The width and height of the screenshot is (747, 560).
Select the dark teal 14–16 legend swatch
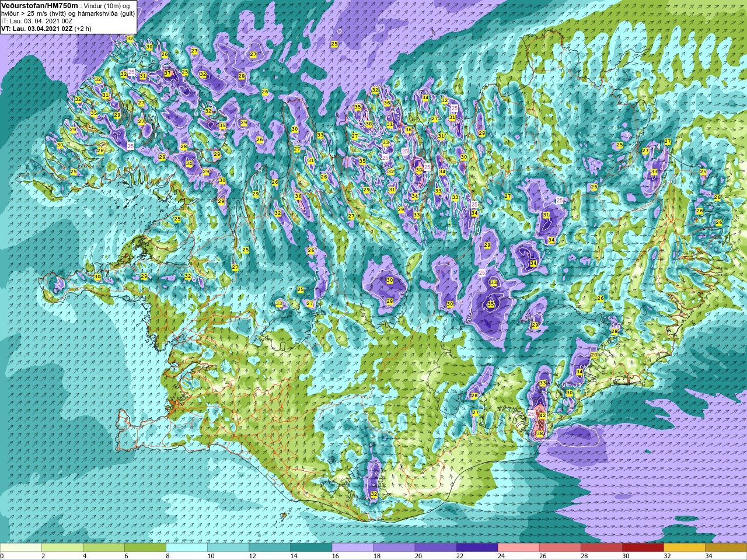pos(311,548)
